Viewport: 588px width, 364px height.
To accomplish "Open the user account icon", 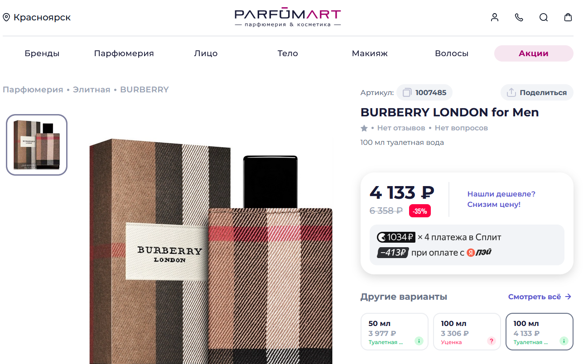I will pyautogui.click(x=495, y=17).
